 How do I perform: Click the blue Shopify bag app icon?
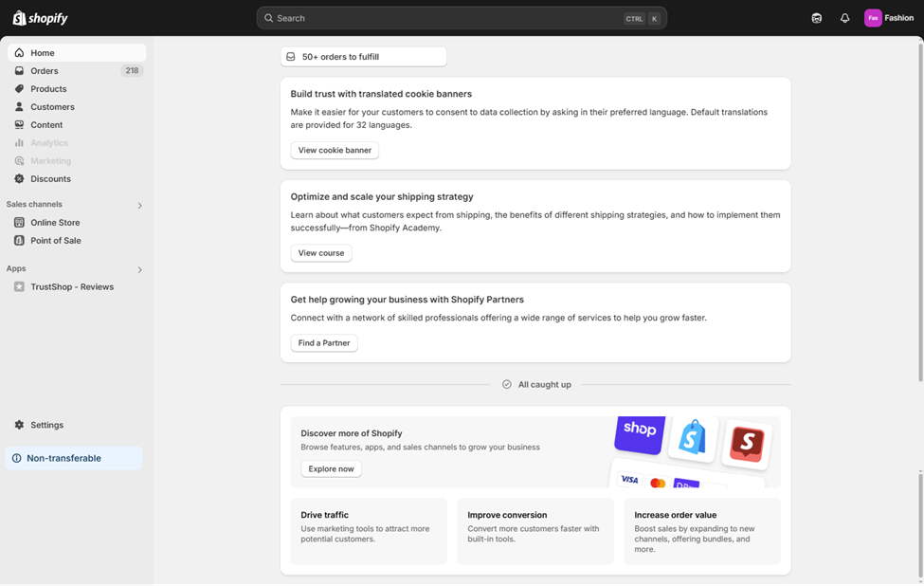[x=693, y=437]
